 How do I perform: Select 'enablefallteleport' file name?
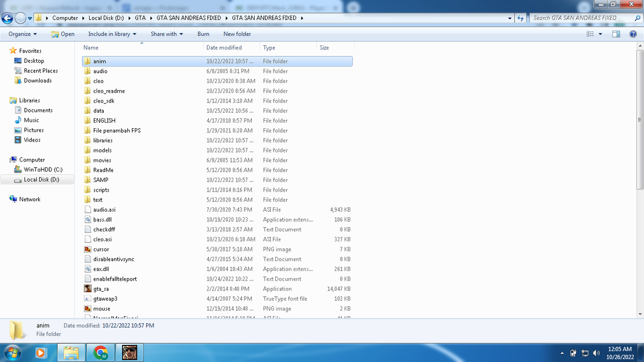[115, 279]
